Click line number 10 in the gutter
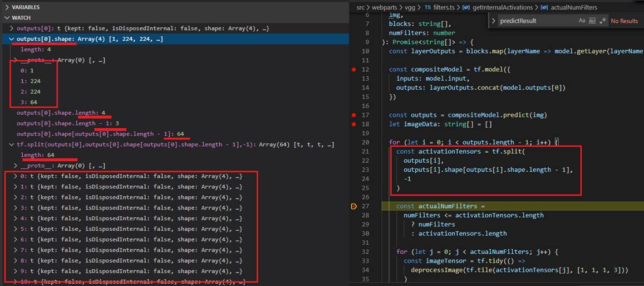Image resolution: width=644 pixels, height=286 pixels. 366,51
